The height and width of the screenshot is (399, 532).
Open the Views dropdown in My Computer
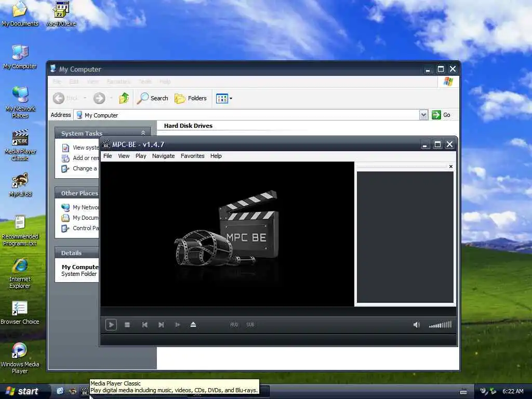224,98
